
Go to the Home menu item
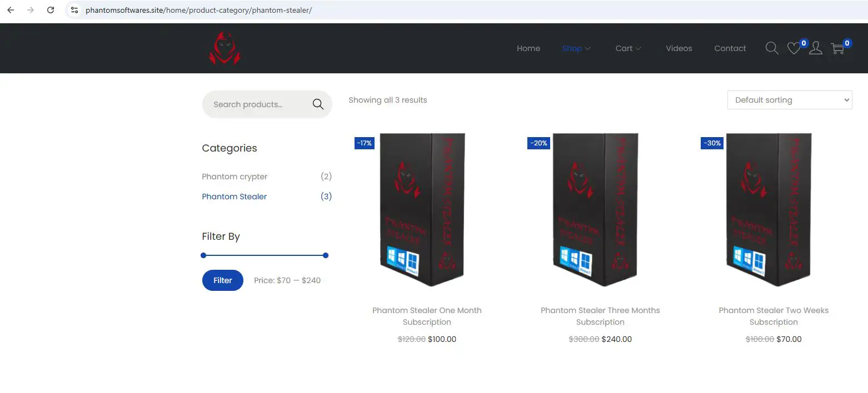point(528,48)
